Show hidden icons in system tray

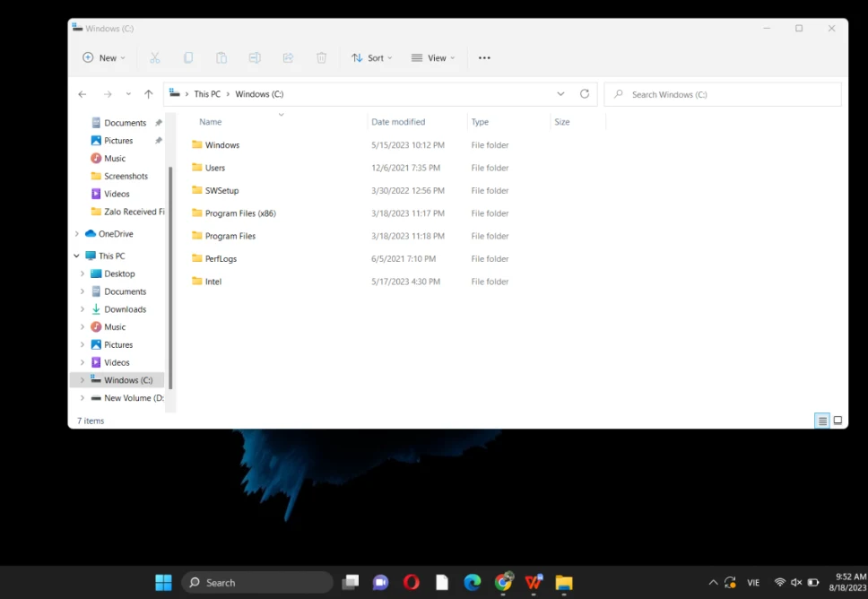tap(713, 582)
